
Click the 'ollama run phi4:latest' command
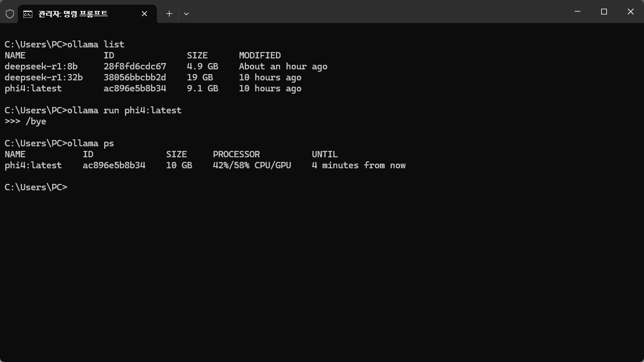point(124,110)
